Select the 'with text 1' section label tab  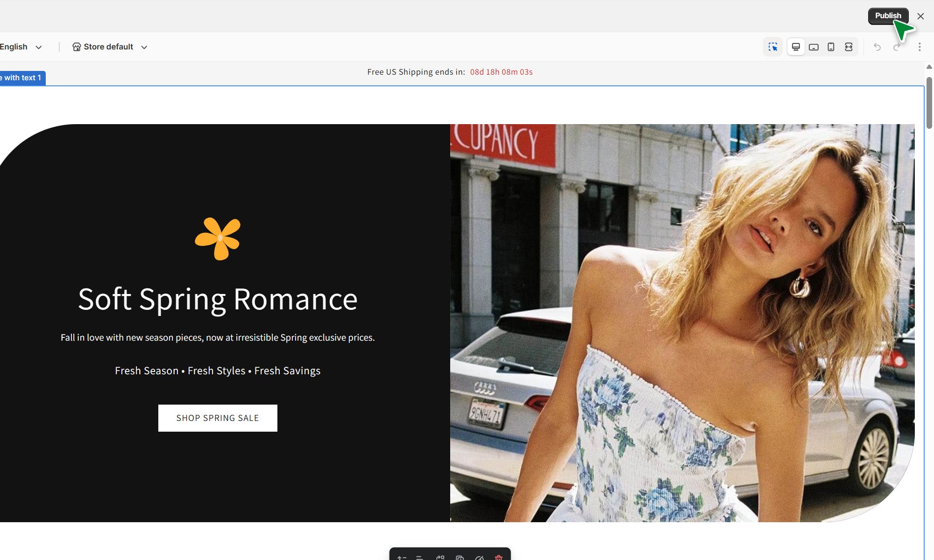[x=22, y=78]
